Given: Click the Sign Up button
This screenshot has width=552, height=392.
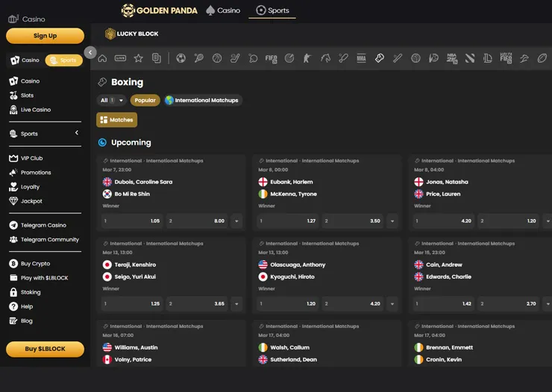Looking at the screenshot, I should point(45,36).
